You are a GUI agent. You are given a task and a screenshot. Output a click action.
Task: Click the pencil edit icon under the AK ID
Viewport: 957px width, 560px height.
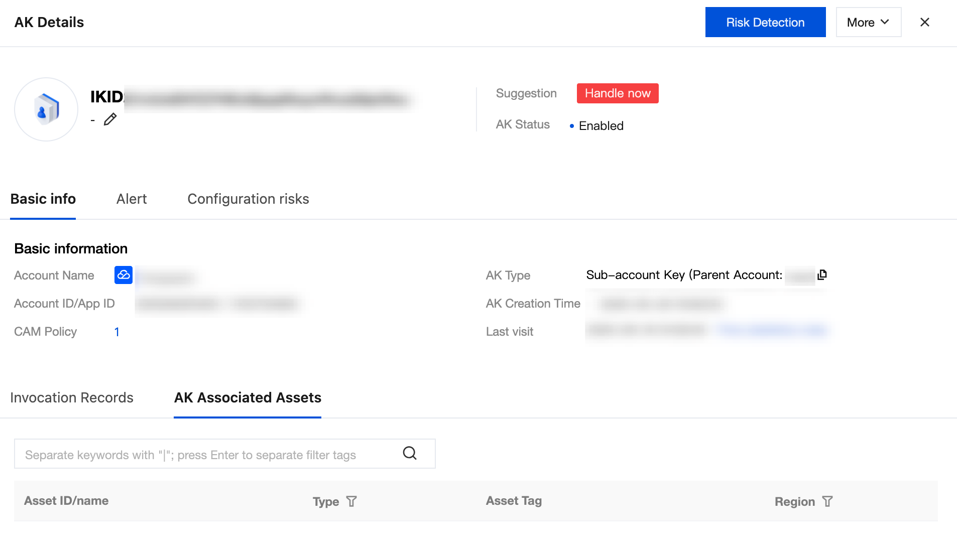coord(110,119)
